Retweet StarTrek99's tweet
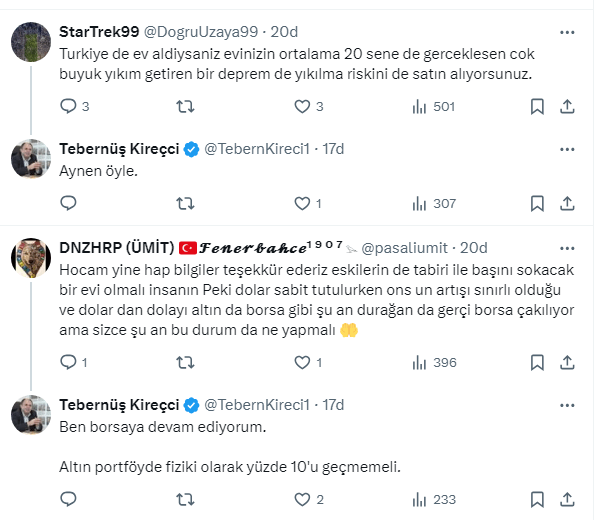Screen dimensions: 609x520 click(x=185, y=106)
